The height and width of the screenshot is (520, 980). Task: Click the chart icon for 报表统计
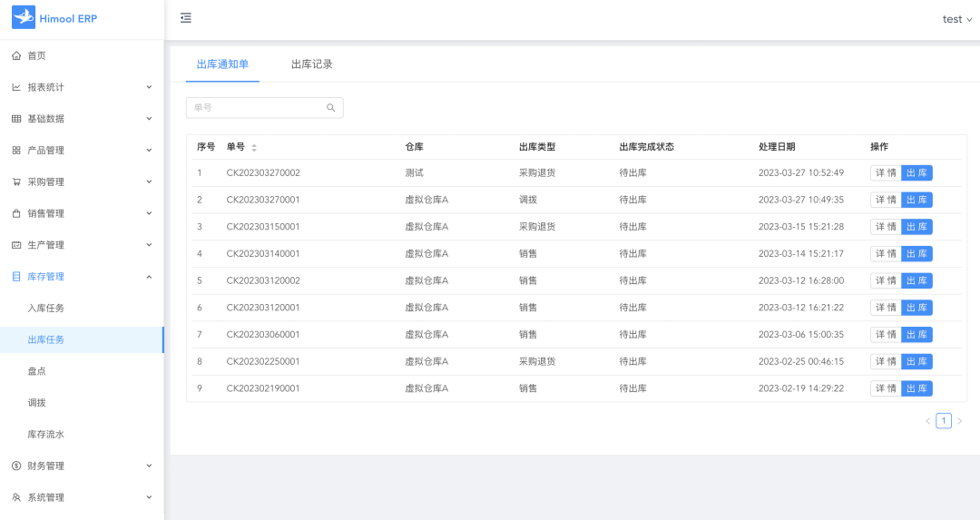[16, 87]
